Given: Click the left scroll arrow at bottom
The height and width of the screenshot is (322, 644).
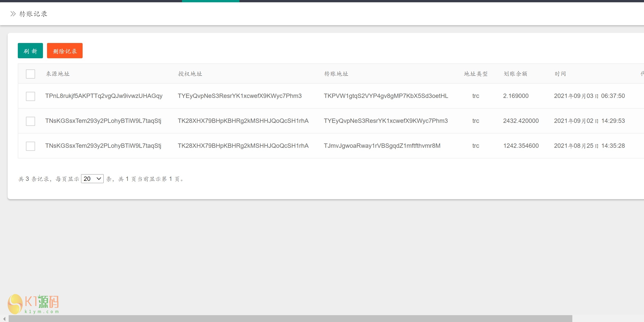Looking at the screenshot, I should (x=4, y=319).
